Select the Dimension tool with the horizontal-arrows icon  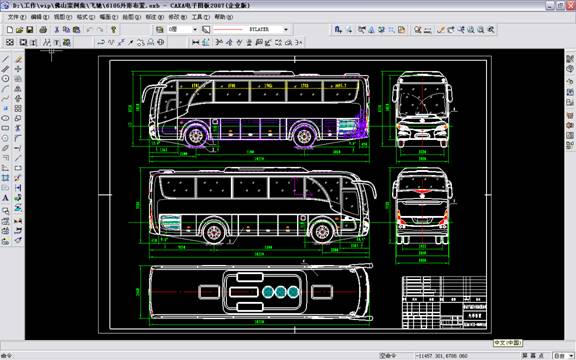tap(196, 43)
